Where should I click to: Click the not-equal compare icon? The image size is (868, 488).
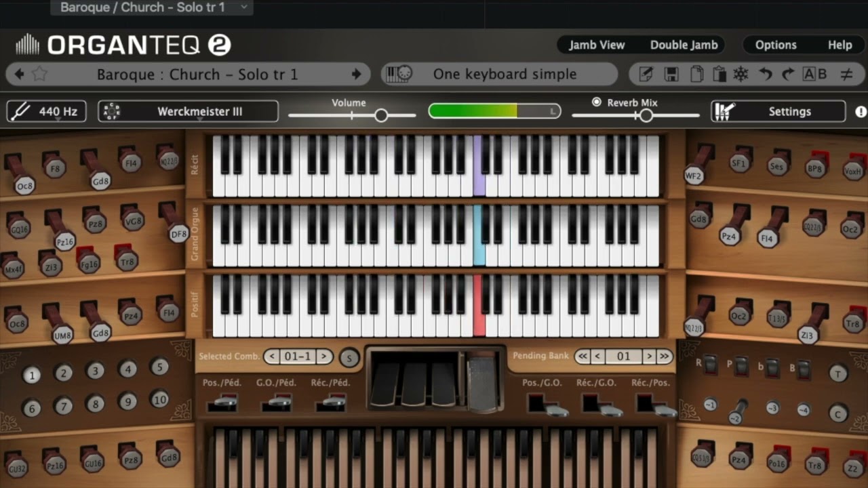(846, 74)
